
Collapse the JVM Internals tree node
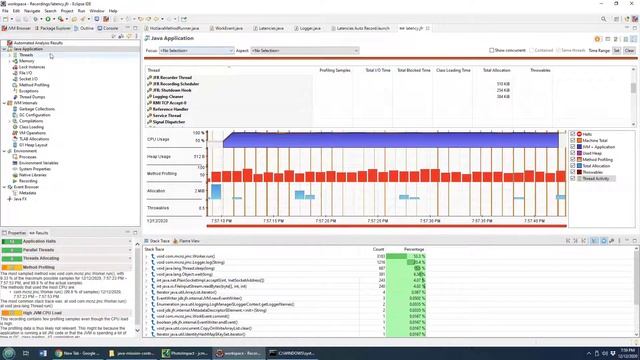pos(4,103)
